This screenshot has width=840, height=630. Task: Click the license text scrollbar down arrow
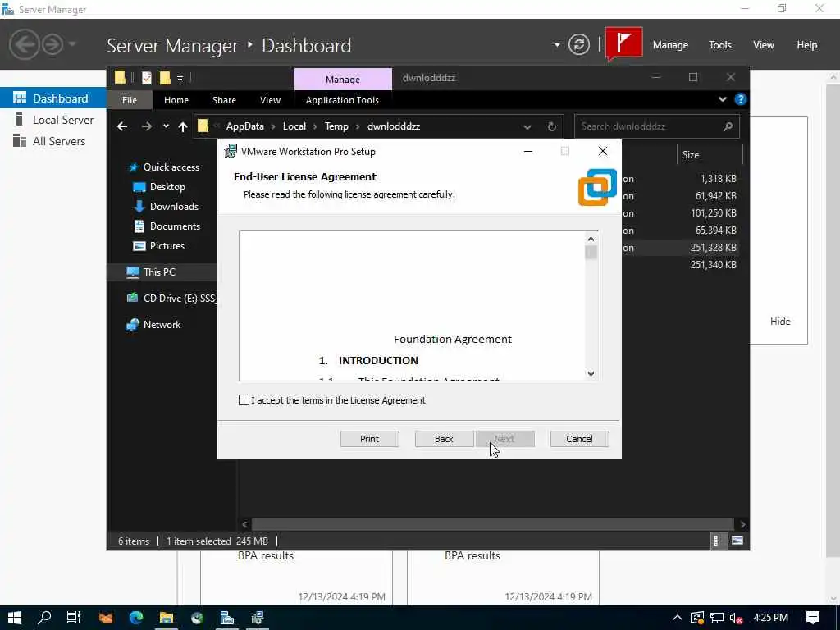pos(591,374)
